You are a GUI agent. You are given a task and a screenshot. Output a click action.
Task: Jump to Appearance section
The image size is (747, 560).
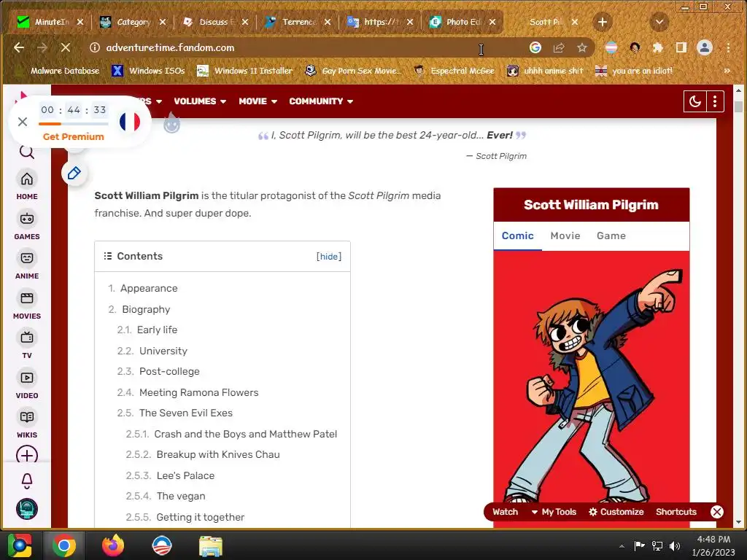point(149,289)
